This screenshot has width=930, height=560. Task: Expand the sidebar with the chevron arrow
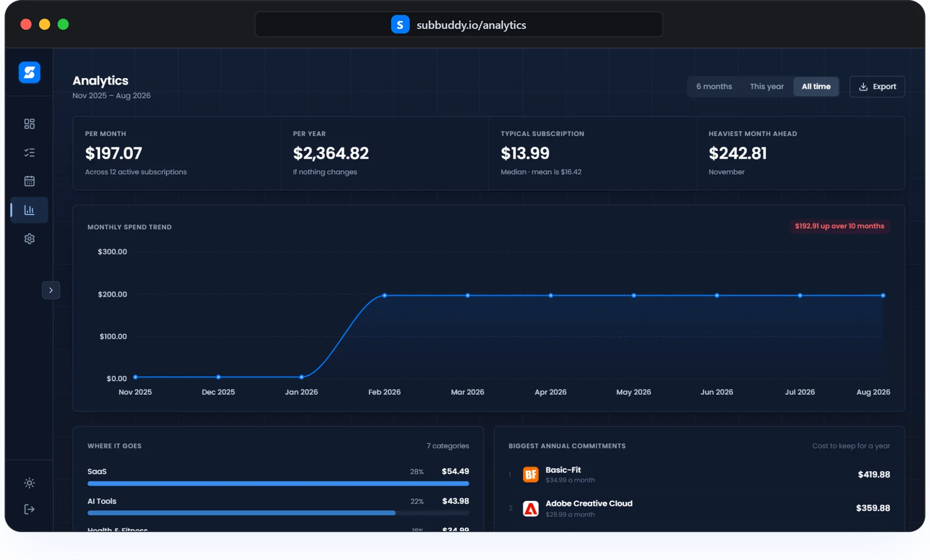[51, 290]
